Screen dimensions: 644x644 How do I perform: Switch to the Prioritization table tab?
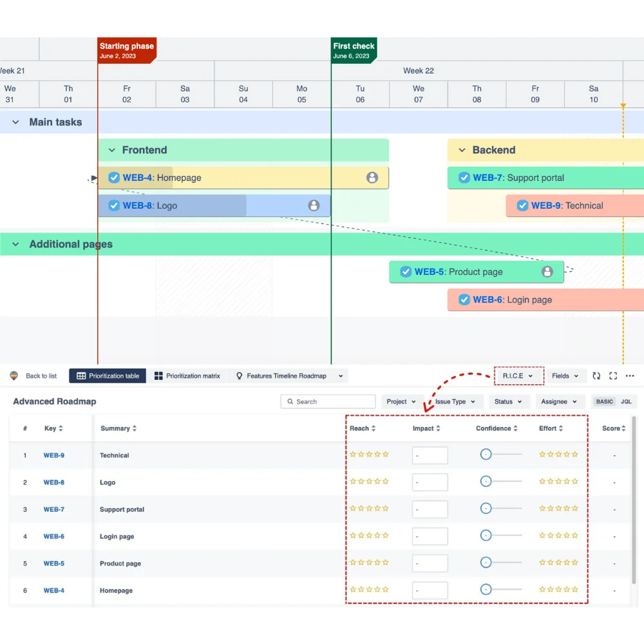(x=108, y=376)
